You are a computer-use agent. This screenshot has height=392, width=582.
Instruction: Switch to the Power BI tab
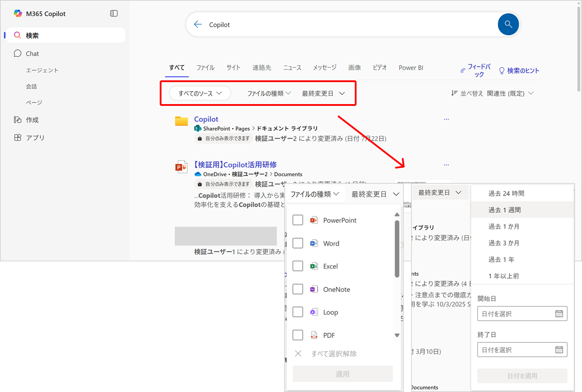(411, 68)
